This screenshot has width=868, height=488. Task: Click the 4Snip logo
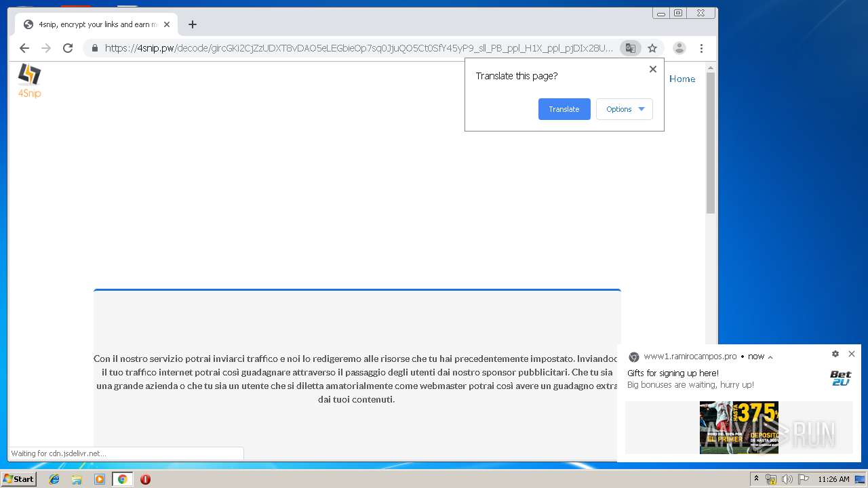click(29, 81)
